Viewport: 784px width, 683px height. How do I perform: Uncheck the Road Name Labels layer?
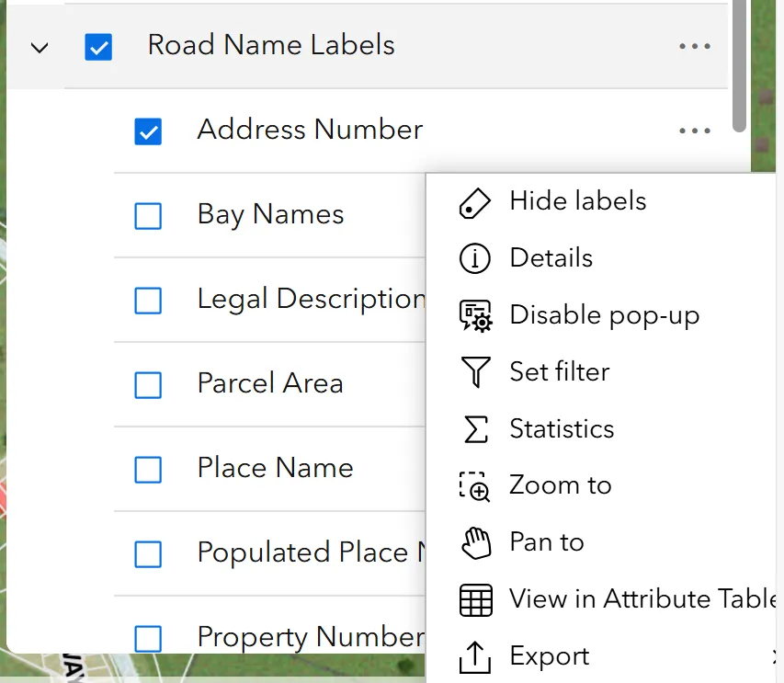tap(98, 47)
